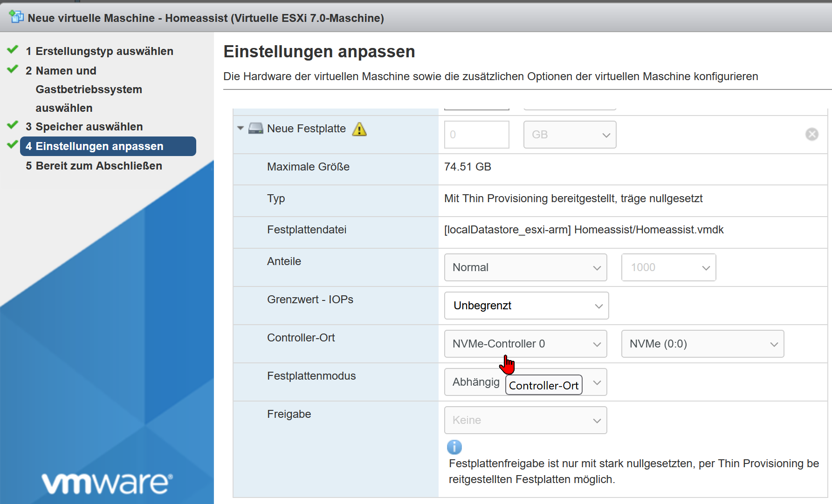The width and height of the screenshot is (832, 504).
Task: Click the disk size input field
Action: pyautogui.click(x=476, y=135)
